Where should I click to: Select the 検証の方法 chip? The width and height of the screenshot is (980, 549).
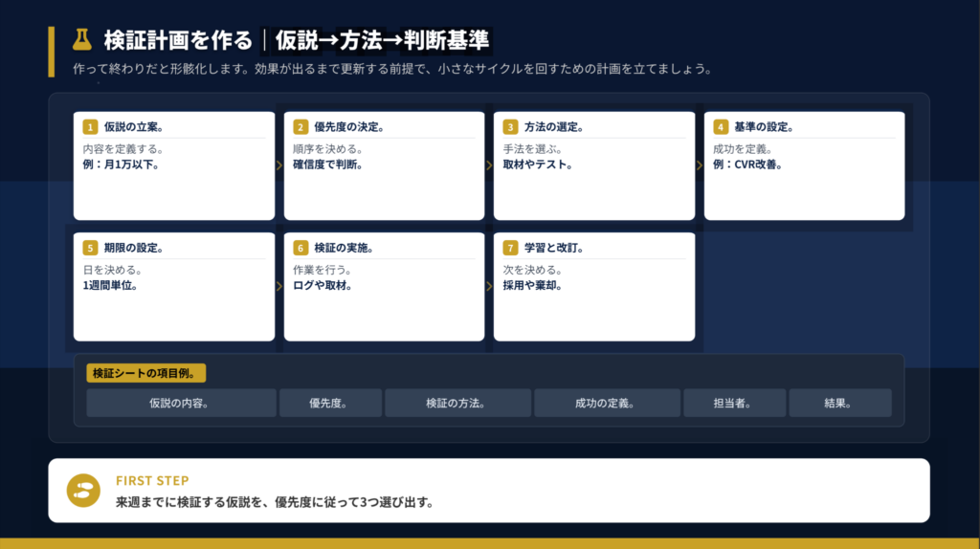pos(457,403)
